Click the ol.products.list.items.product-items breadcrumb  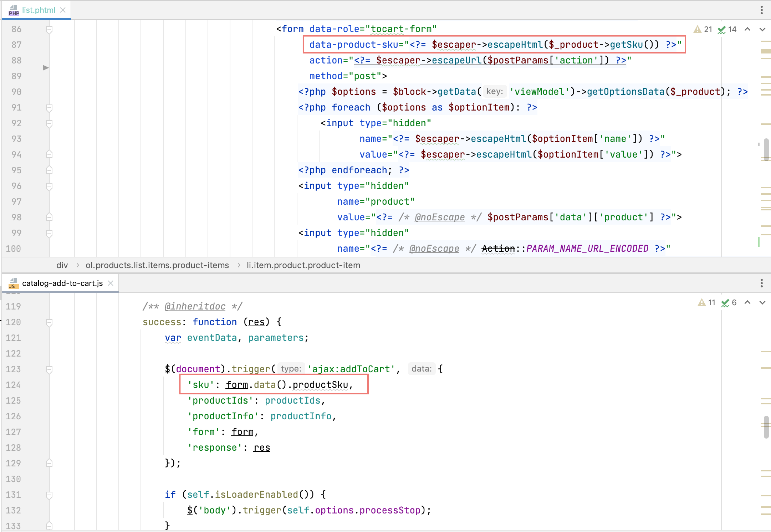coord(157,265)
